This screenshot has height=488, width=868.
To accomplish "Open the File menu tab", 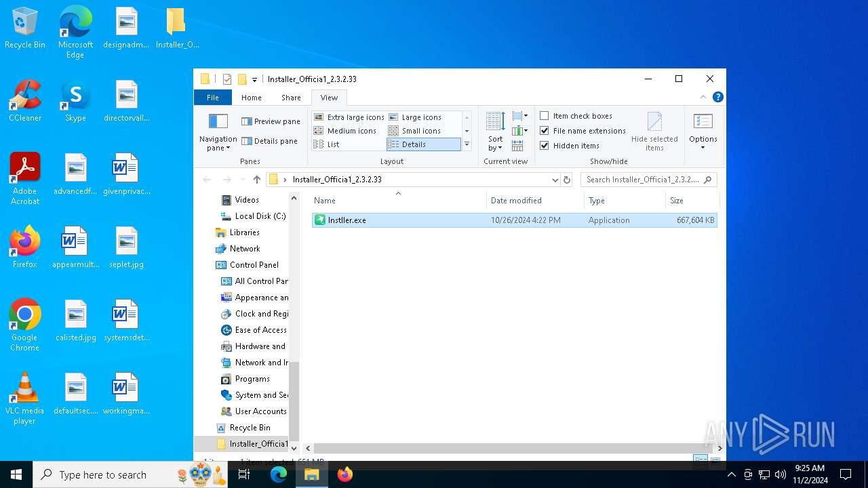I will (213, 98).
